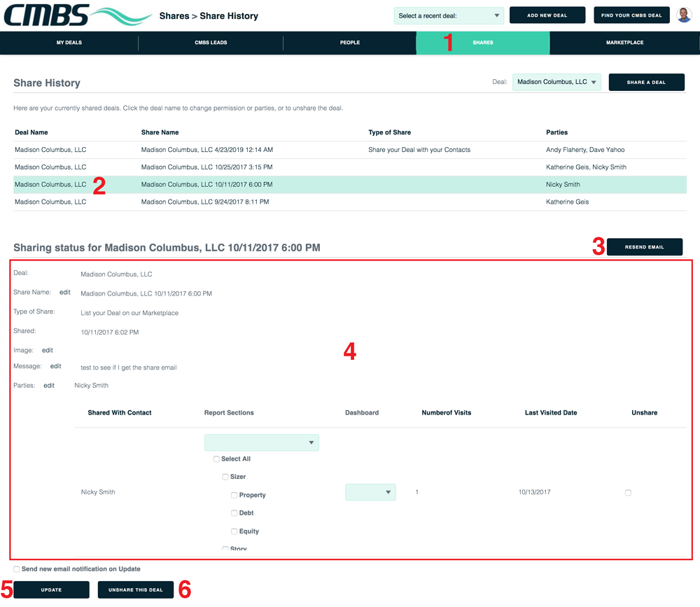This screenshot has width=700, height=607.
Task: Click the Type of Share column header
Action: pos(389,132)
